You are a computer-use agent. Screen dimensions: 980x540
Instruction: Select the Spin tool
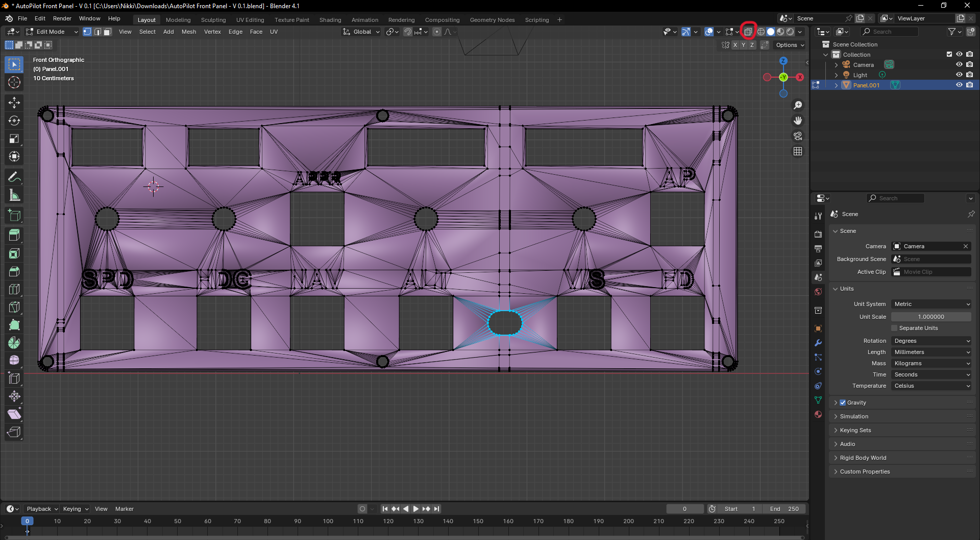click(x=14, y=343)
